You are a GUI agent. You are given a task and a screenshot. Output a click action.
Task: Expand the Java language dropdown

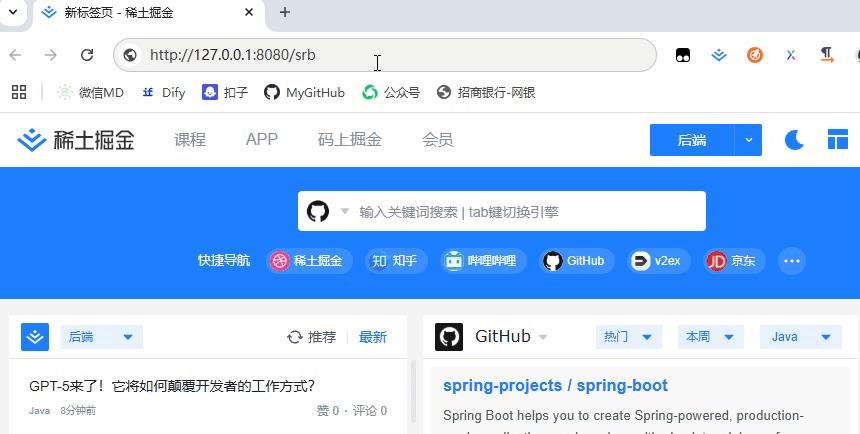801,337
